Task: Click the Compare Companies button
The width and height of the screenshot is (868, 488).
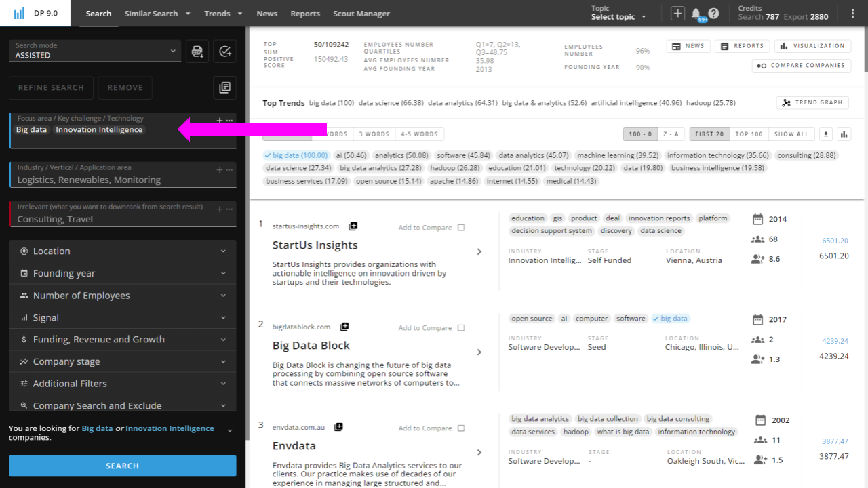Action: pos(802,66)
